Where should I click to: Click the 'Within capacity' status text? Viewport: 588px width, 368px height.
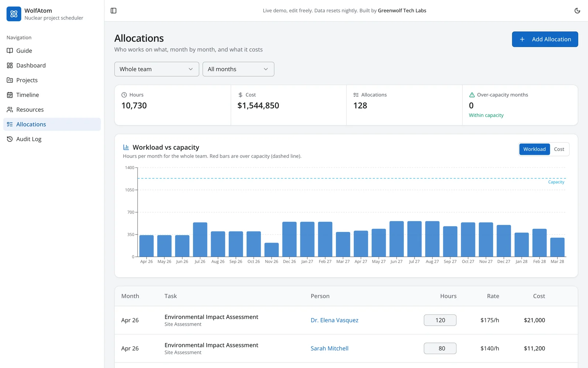486,115
